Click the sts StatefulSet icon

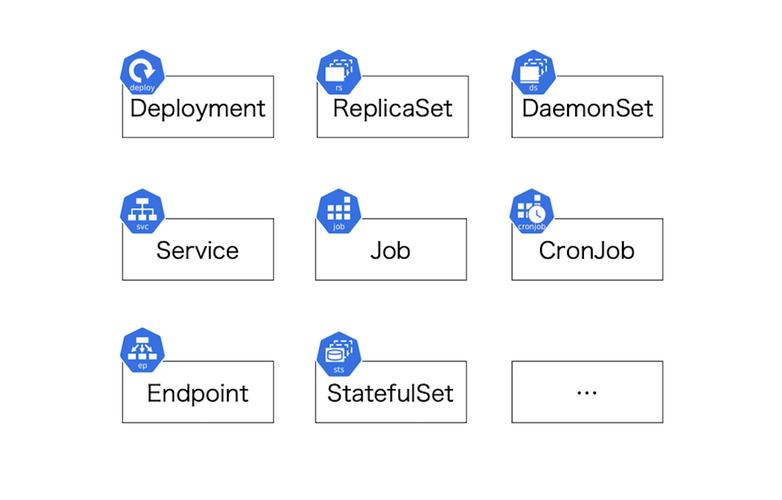coord(339,354)
